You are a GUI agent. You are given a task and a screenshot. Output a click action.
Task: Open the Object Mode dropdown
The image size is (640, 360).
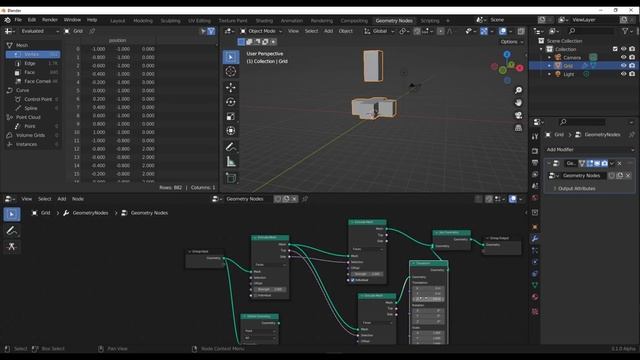coord(261,31)
